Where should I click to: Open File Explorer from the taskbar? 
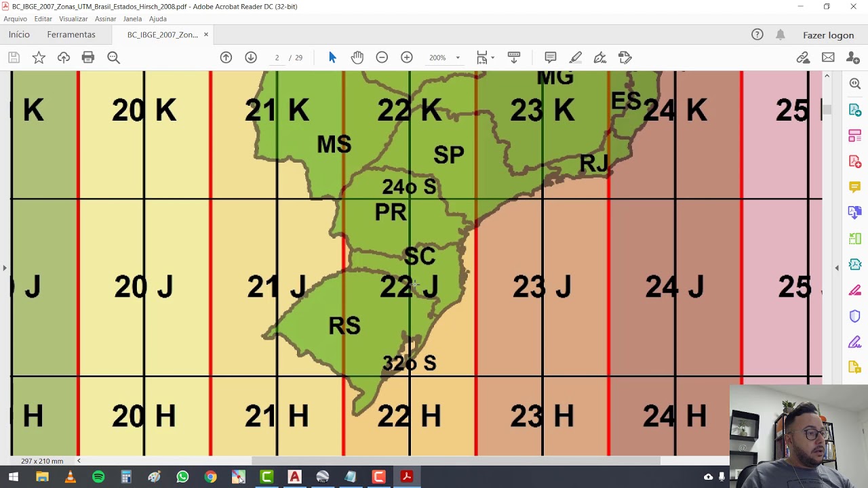pos(42,477)
